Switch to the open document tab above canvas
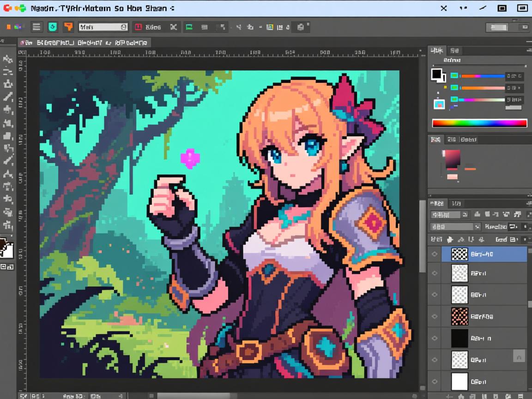Image resolution: width=532 pixels, height=399 pixels. tap(85, 42)
